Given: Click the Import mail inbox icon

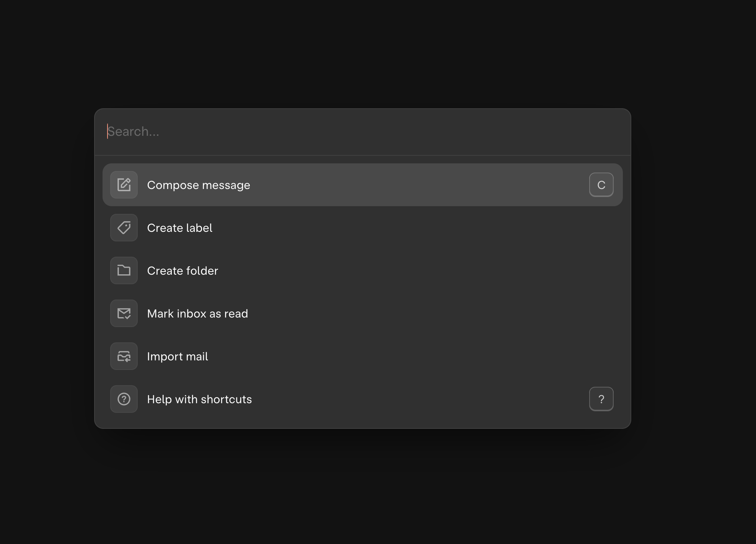Looking at the screenshot, I should pos(124,356).
